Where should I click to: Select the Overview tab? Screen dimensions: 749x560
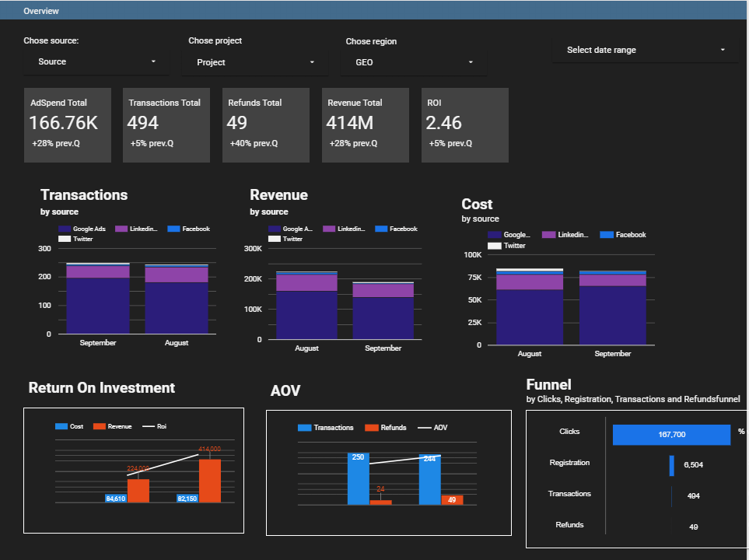41,10
